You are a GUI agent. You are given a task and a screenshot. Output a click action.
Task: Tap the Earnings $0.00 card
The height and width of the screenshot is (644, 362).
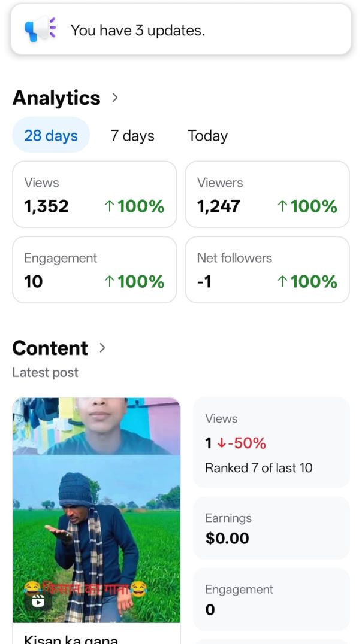[x=271, y=528]
